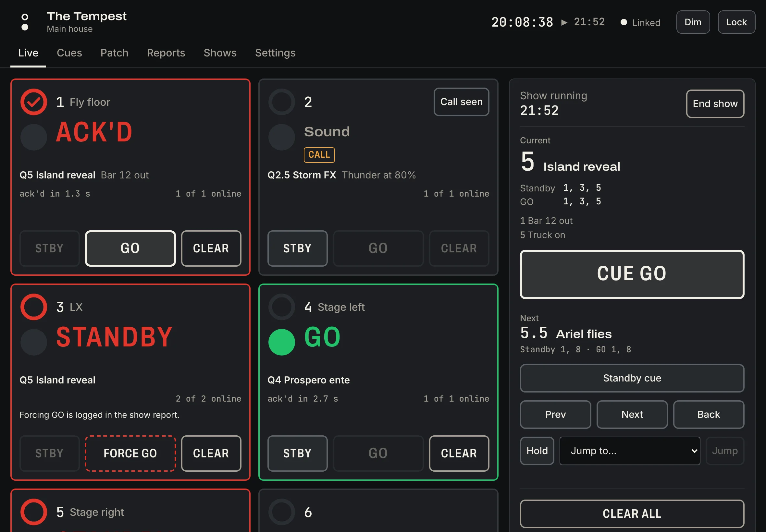Select the Live tab
This screenshot has width=766, height=532.
[x=28, y=53]
